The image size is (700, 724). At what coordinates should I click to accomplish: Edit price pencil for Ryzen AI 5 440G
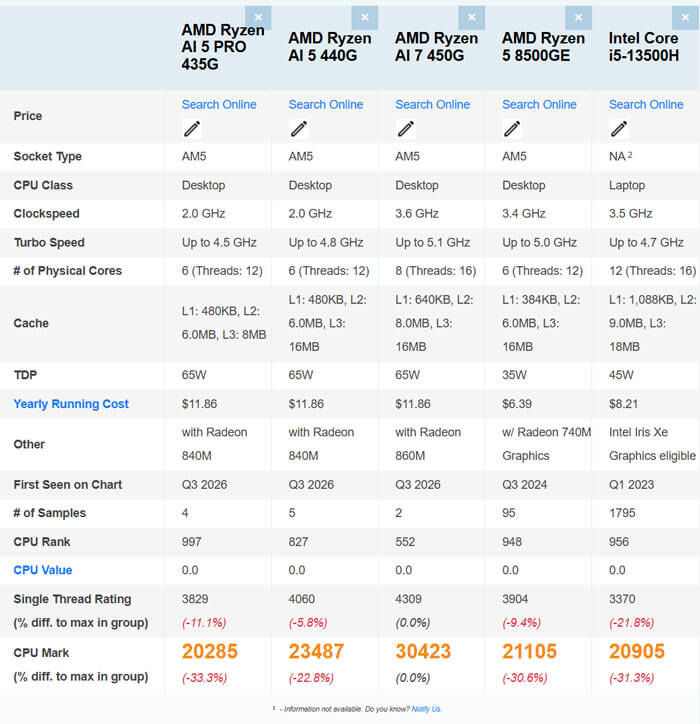[x=299, y=129]
